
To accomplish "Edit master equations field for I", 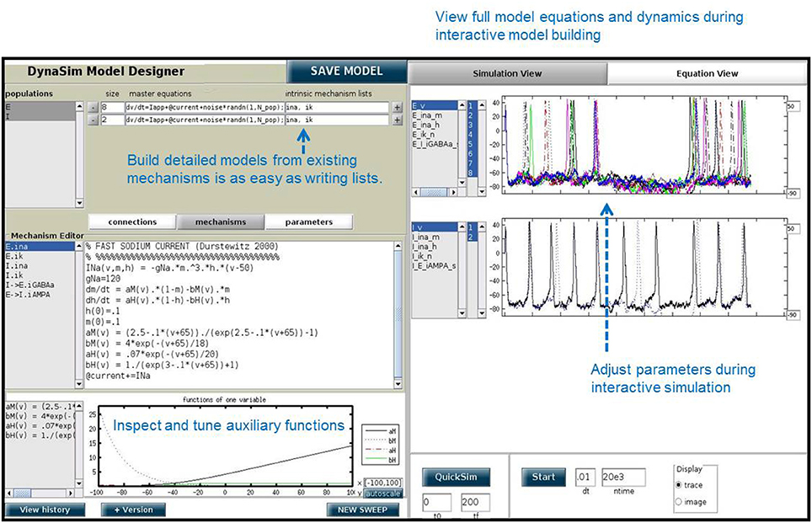I will pos(205,120).
